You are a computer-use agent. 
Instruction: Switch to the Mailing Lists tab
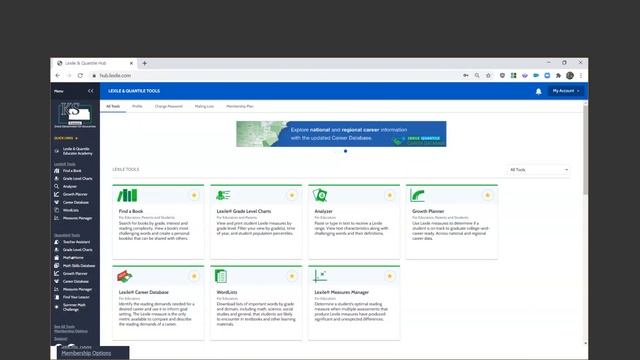204,107
